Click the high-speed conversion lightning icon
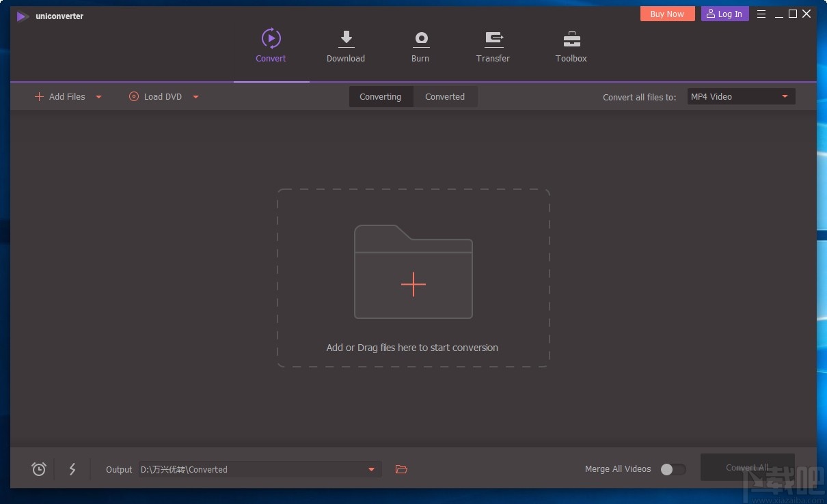The height and width of the screenshot is (504, 827). click(x=72, y=469)
